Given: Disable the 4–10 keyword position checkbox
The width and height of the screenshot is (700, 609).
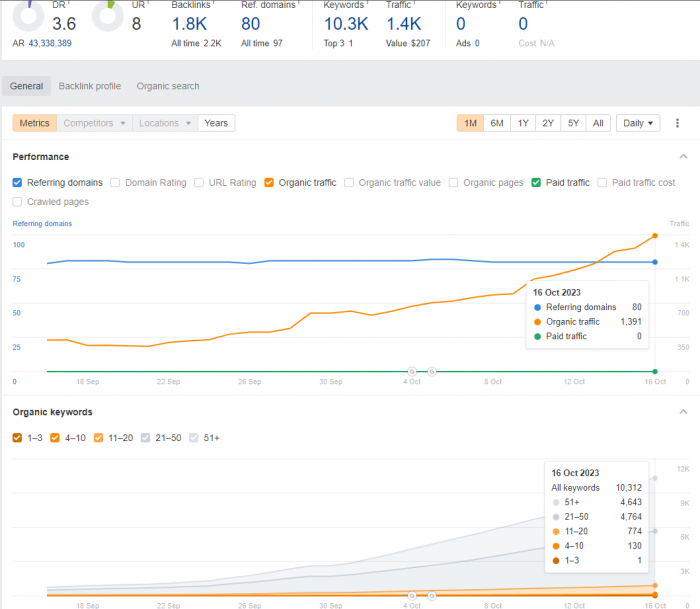Looking at the screenshot, I should pos(56,437).
